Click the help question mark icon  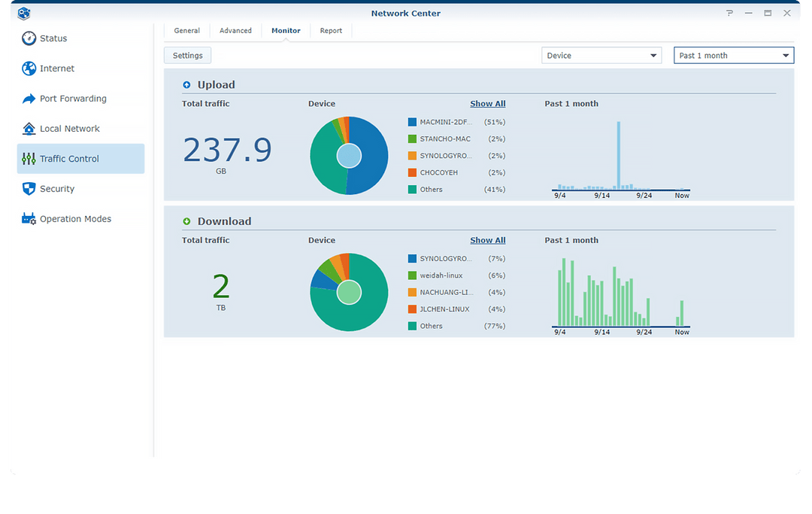point(729,14)
